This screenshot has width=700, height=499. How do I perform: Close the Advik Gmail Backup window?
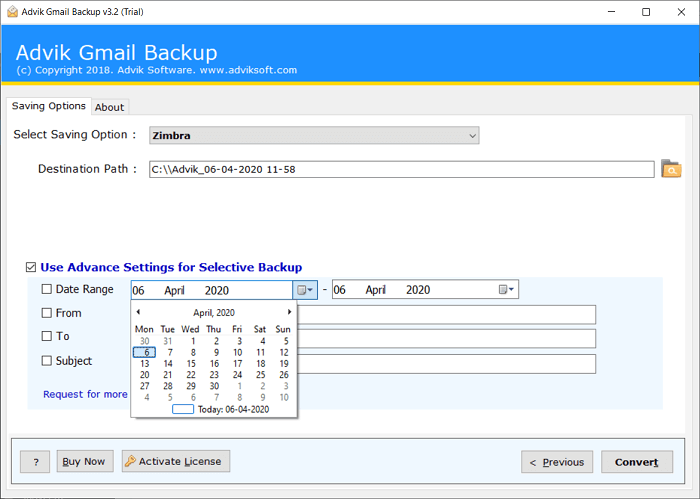click(x=681, y=12)
